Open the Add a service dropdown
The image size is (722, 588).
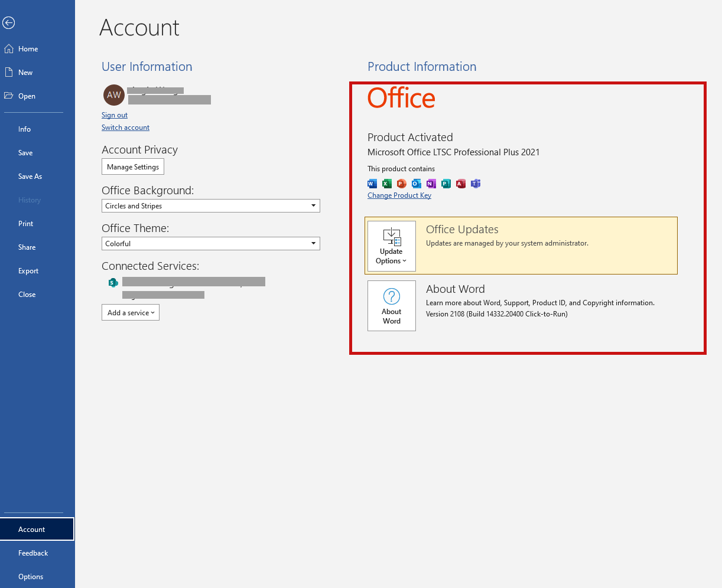coord(131,313)
